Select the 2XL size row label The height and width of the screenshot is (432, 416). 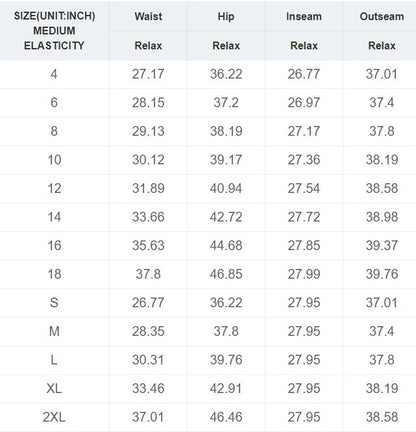click(x=54, y=417)
